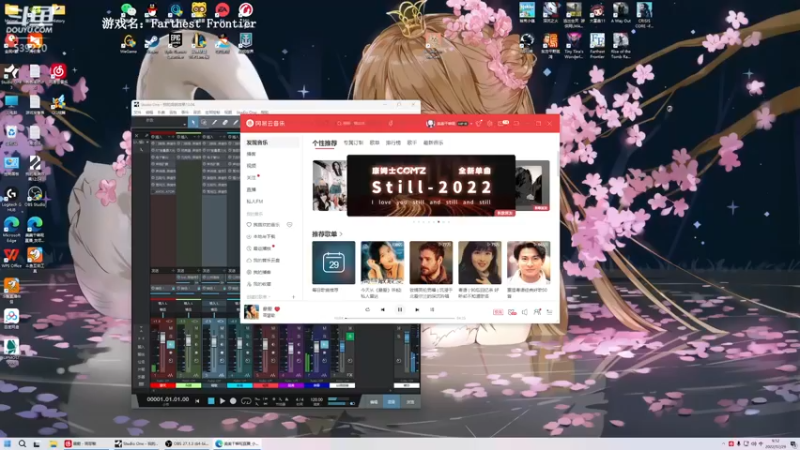The height and width of the screenshot is (450, 800).
Task: Click the voice search microphone icon
Action: (x=390, y=123)
